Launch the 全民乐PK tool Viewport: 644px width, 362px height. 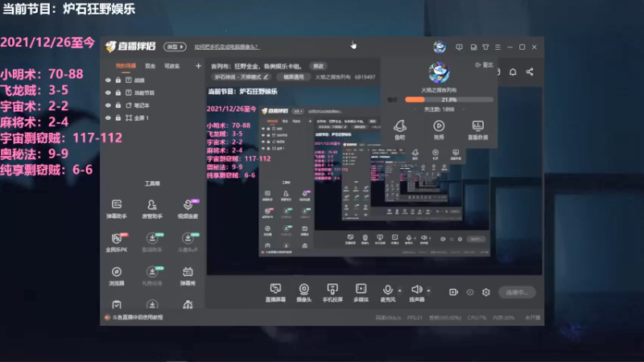[x=117, y=242]
